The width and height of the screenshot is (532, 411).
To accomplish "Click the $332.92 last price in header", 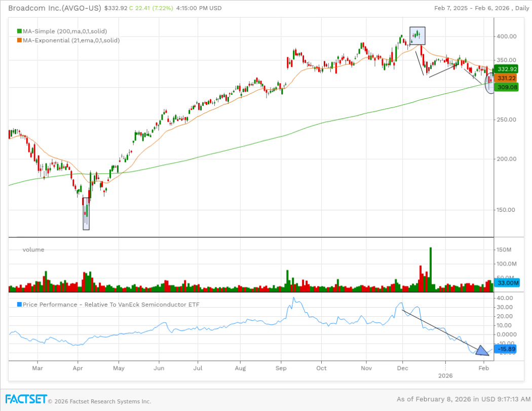I will (116, 8).
